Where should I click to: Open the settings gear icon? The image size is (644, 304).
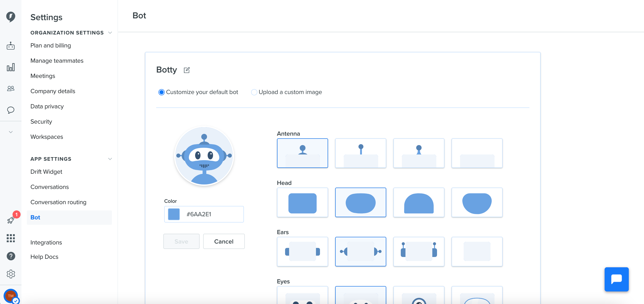(x=11, y=274)
